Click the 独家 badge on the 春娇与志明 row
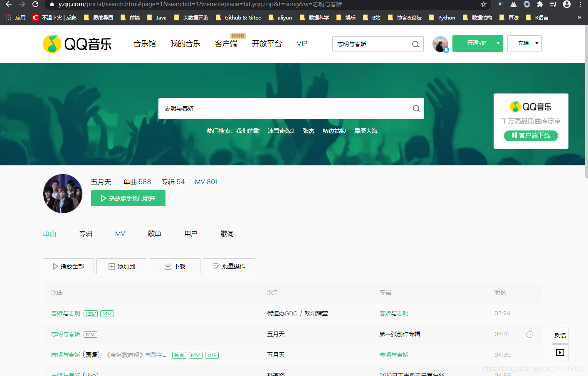This screenshot has height=376, width=588. point(91,314)
